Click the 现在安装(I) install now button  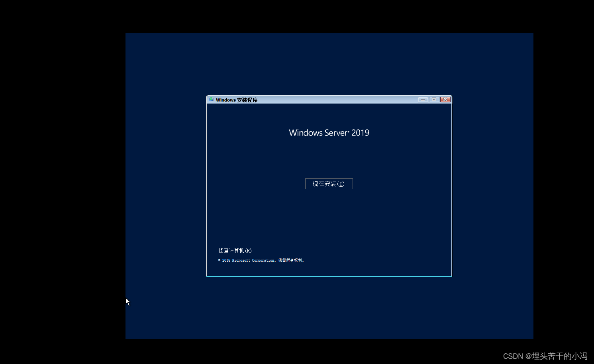(x=329, y=184)
